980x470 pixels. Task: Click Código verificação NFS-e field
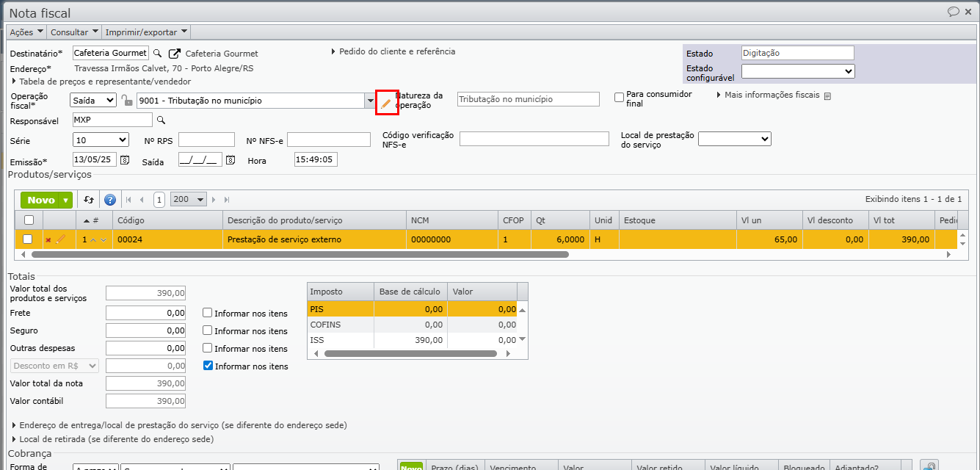pyautogui.click(x=534, y=139)
